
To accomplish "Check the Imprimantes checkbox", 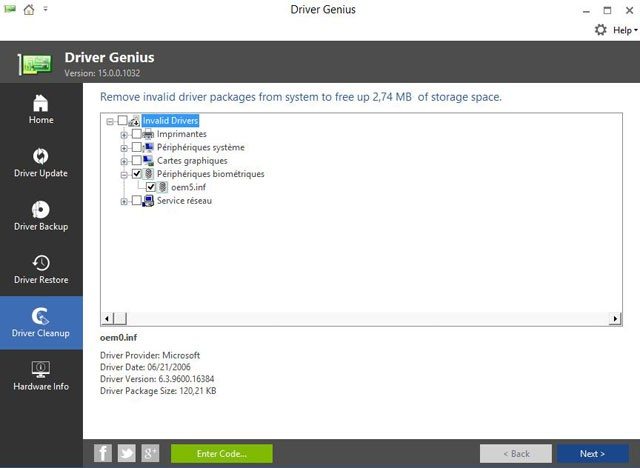I will click(137, 134).
